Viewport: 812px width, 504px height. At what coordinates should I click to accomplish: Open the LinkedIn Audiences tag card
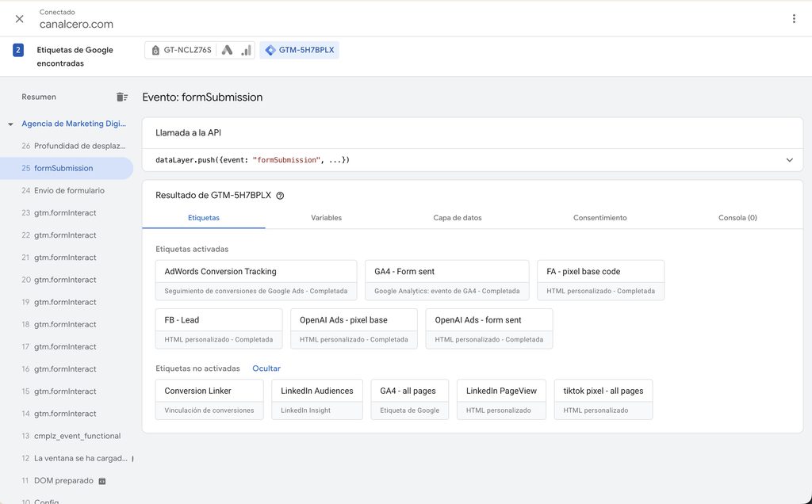coord(317,399)
